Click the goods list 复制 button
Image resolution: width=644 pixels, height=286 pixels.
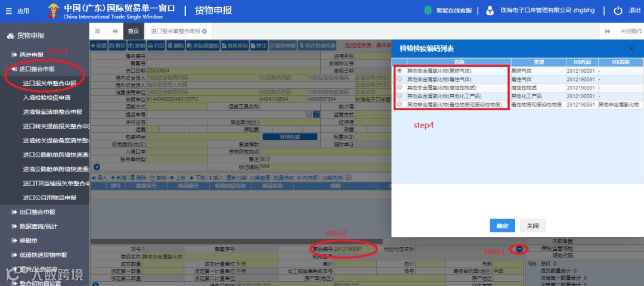coord(158,178)
